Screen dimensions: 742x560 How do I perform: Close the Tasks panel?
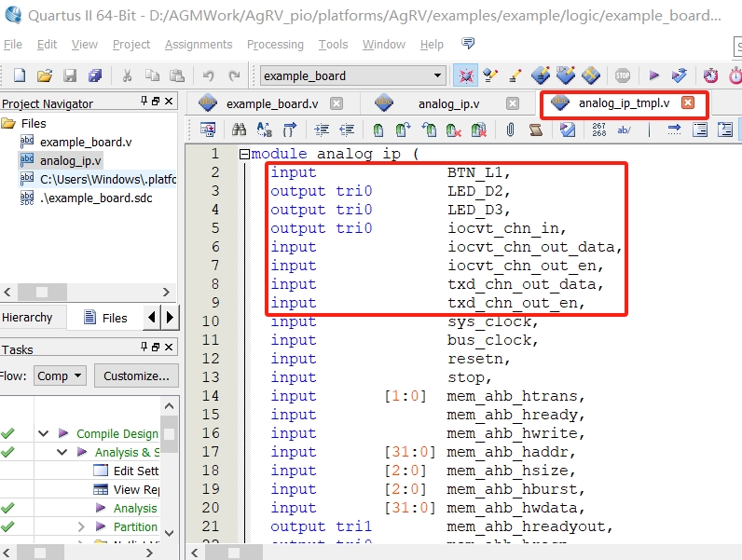169,347
